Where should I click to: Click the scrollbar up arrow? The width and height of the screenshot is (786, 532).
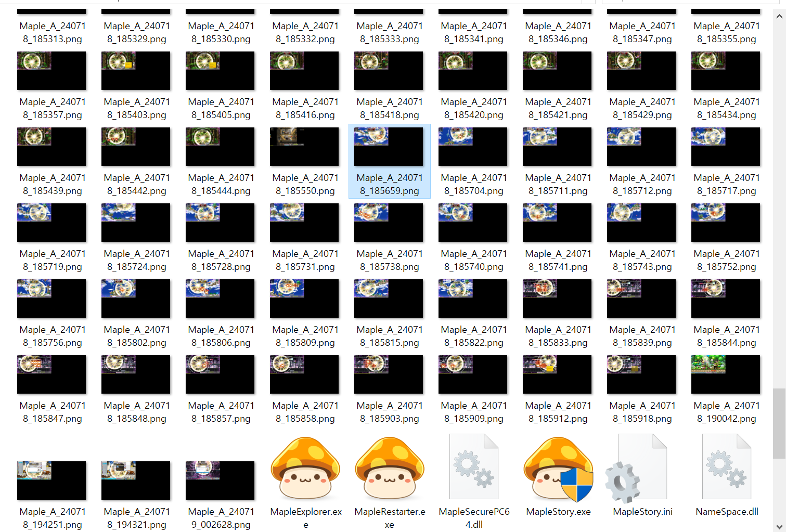[779, 16]
